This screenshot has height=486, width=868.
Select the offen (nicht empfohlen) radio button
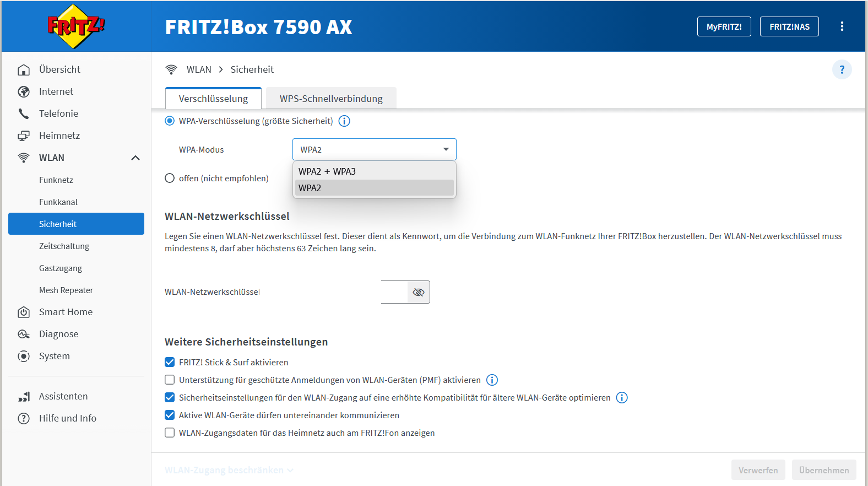coord(170,179)
